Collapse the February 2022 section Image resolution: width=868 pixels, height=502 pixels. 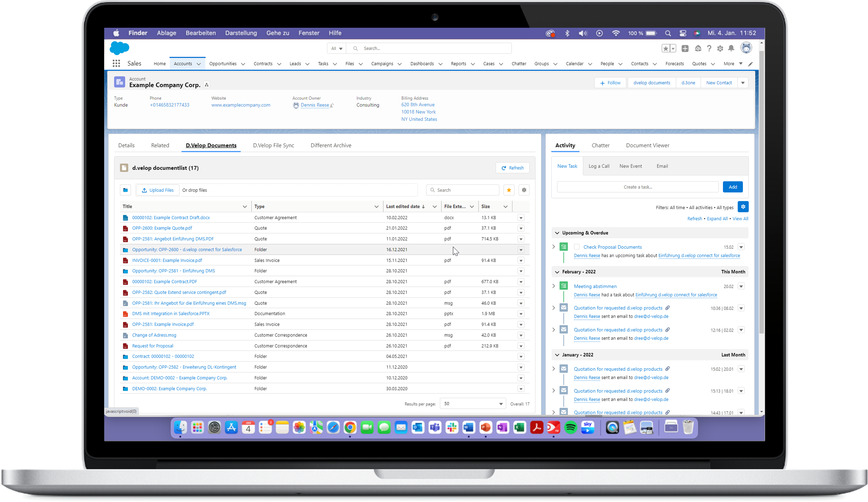[x=557, y=272]
